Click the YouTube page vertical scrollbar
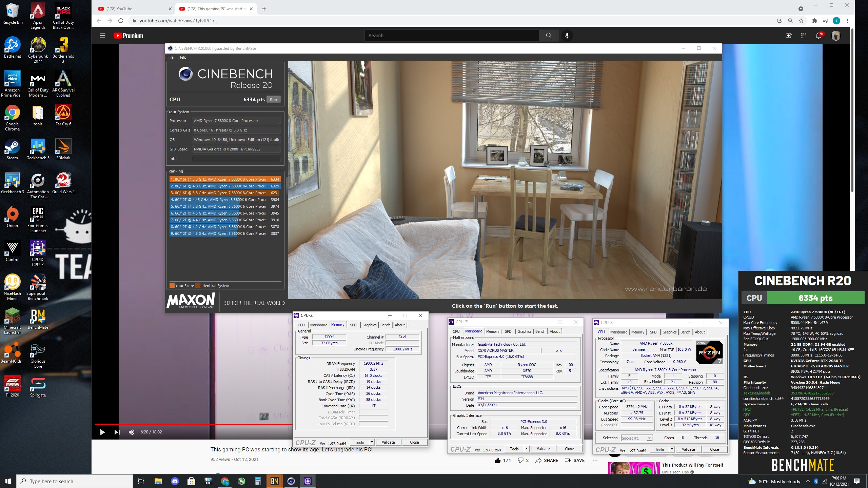868x488 pixels. click(852, 110)
